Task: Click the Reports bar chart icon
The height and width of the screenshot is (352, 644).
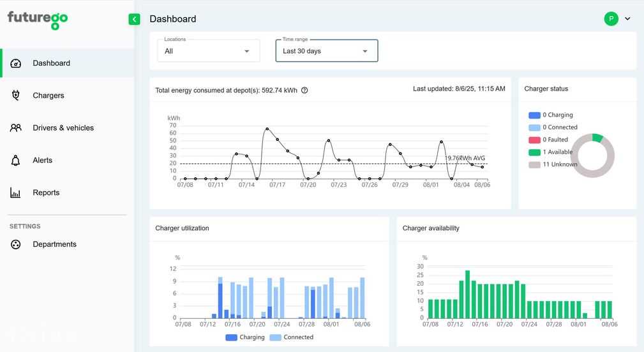Action: (16, 193)
